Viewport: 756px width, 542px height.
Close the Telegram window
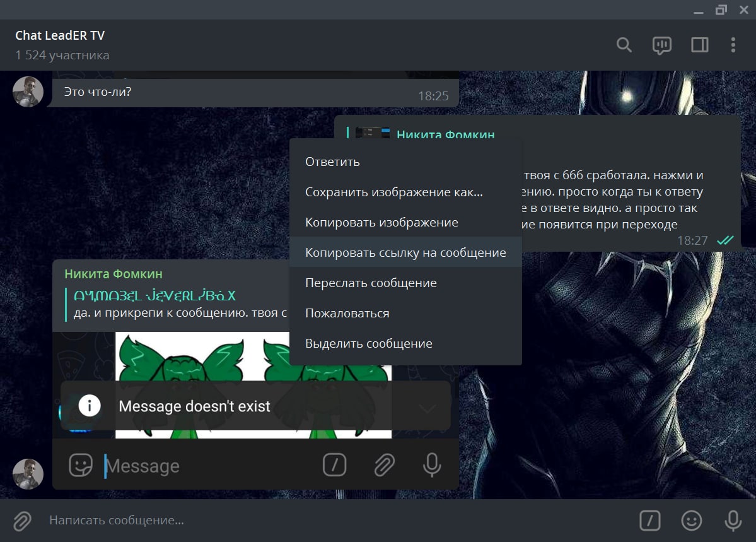pos(744,9)
